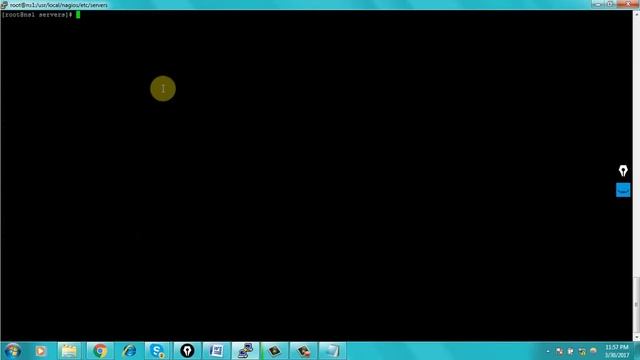
Task: Open the pen-nib app in taskbar
Action: 187,351
